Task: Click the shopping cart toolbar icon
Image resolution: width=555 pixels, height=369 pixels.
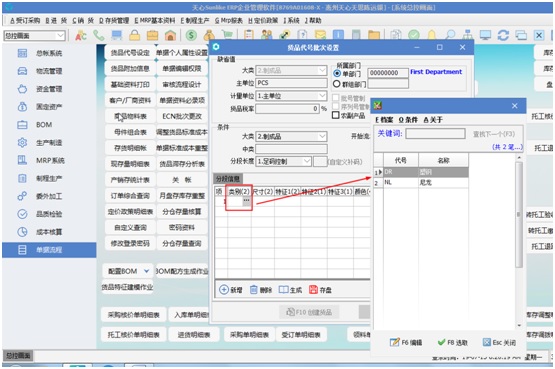Action: pos(227,35)
